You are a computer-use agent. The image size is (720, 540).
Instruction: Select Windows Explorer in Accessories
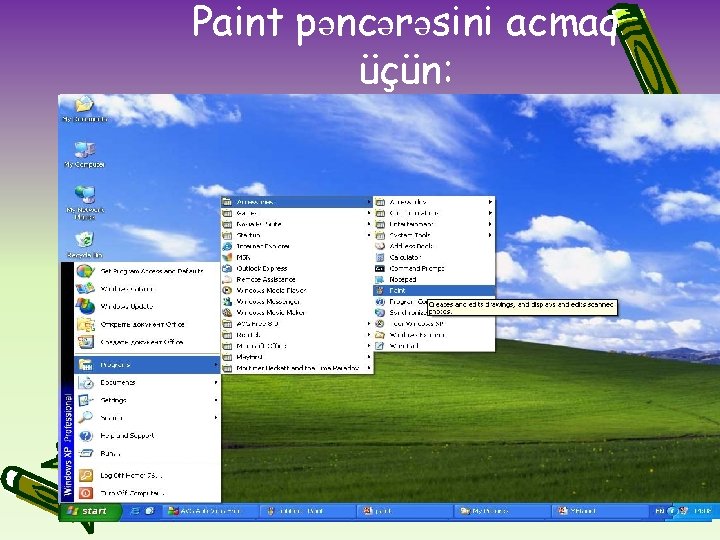tap(434, 335)
